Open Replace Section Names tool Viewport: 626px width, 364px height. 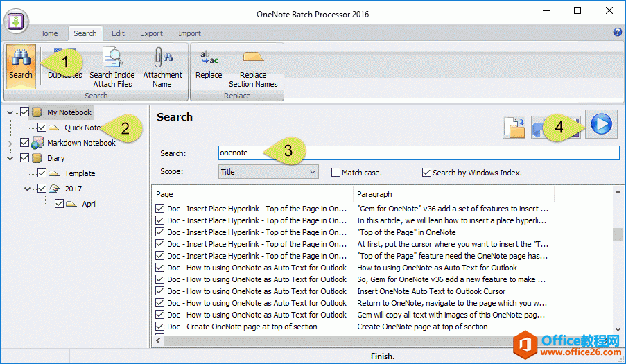[x=253, y=67]
